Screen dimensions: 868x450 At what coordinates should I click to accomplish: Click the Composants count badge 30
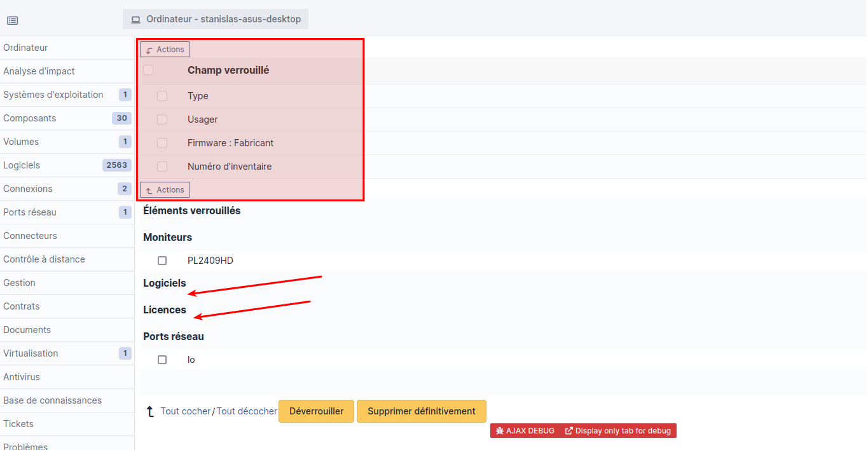[121, 118]
